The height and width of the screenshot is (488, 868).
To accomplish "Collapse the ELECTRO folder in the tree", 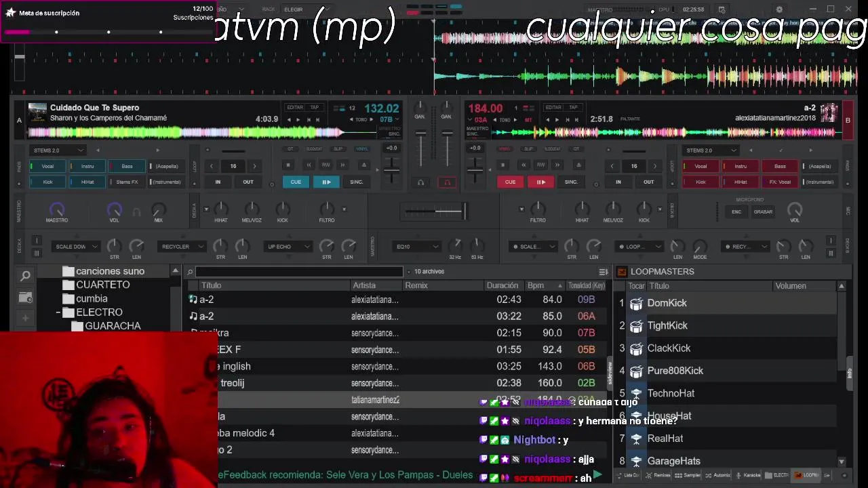I will coord(58,312).
